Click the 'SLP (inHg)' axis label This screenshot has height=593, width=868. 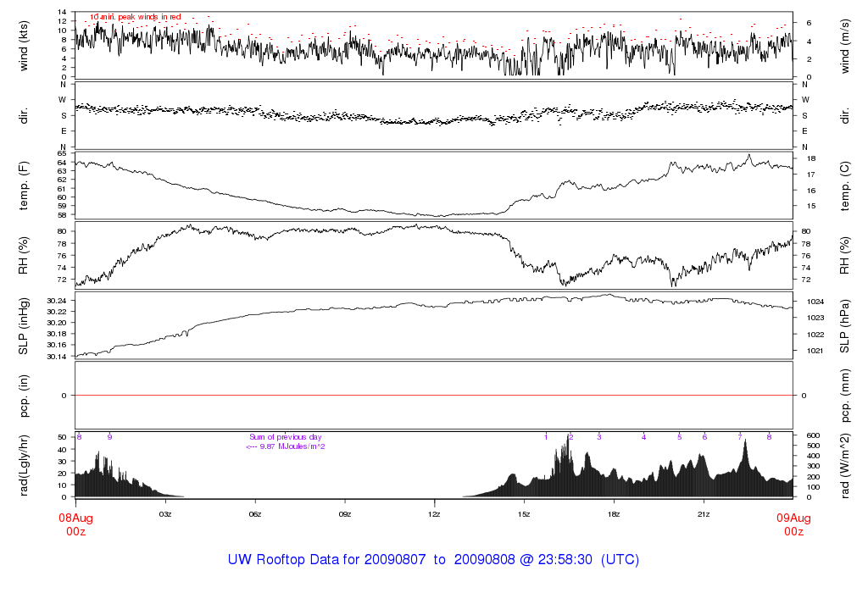(25, 325)
